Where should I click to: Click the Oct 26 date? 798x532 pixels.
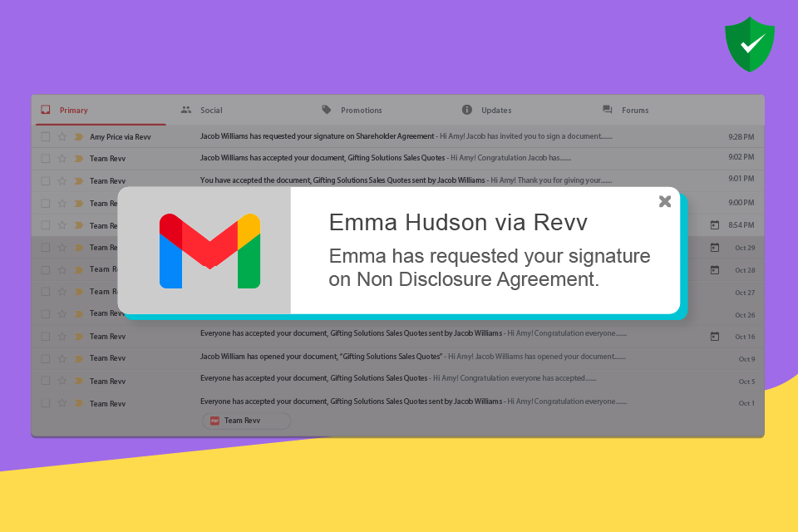point(745,315)
